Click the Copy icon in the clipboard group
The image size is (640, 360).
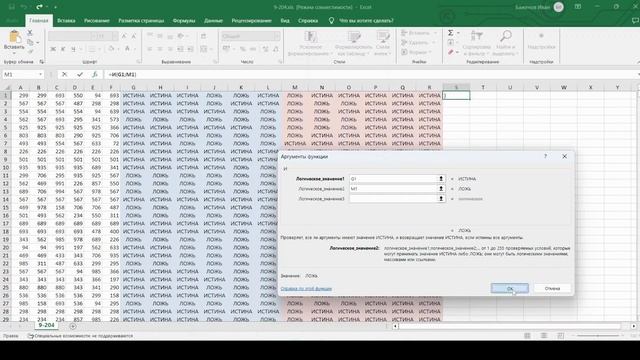click(x=30, y=42)
